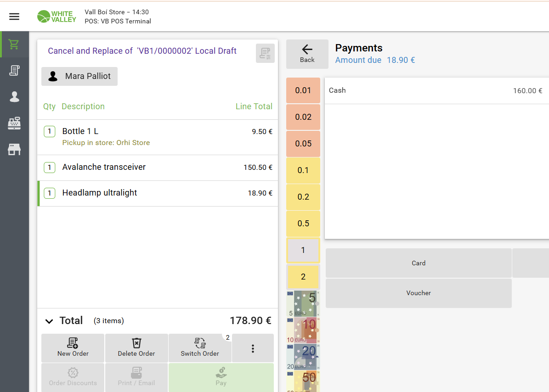Add 1 euro coin amount
Screen dimensions: 549x392
303,250
